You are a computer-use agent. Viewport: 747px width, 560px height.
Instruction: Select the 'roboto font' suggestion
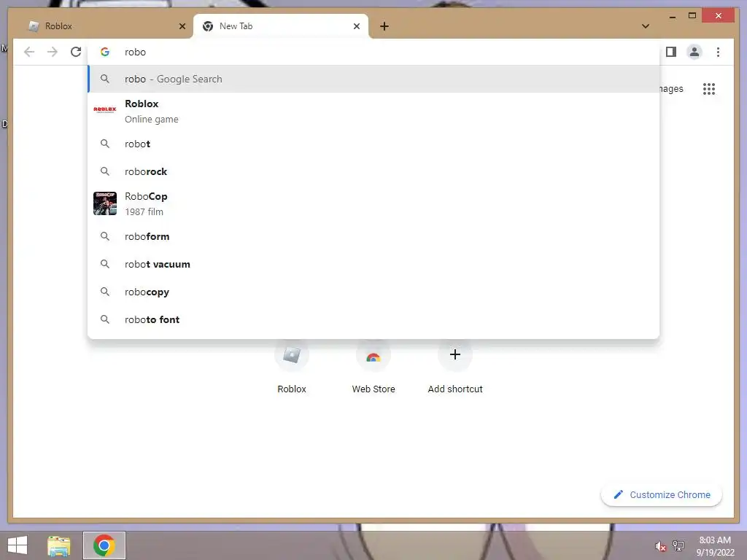[x=373, y=319]
